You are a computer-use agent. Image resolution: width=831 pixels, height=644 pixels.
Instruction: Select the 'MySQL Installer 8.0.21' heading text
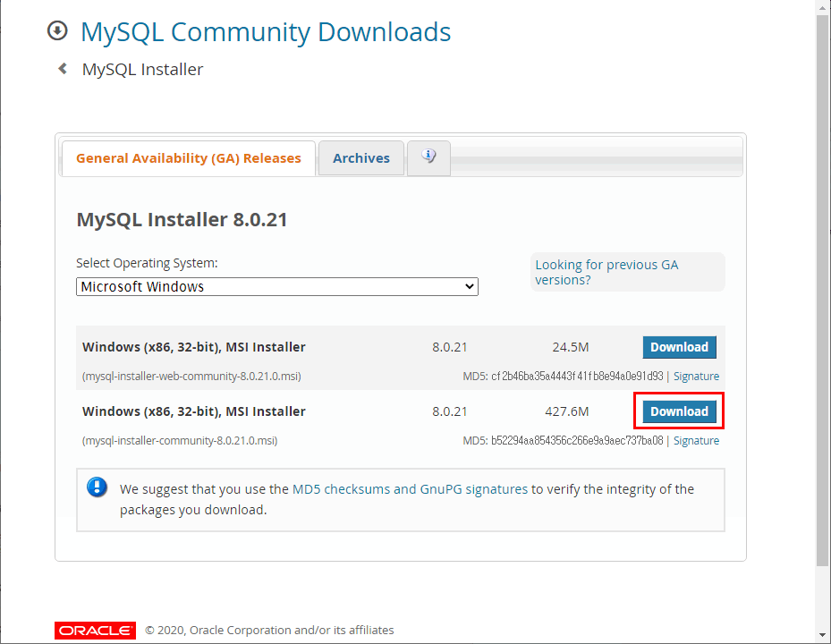click(x=182, y=219)
